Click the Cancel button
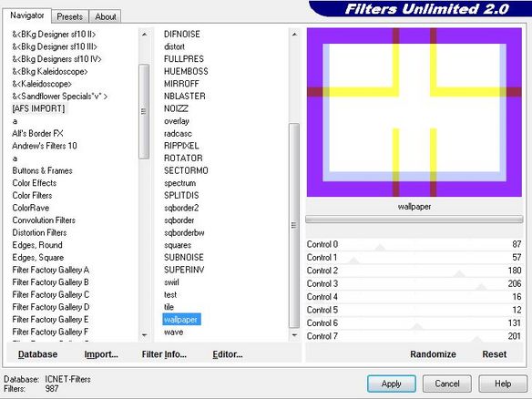Viewport: 532px width, 399px height. click(447, 384)
